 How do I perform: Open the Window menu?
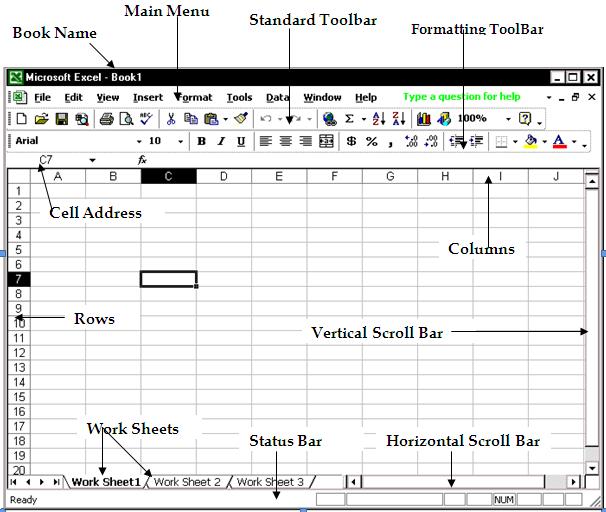click(322, 97)
